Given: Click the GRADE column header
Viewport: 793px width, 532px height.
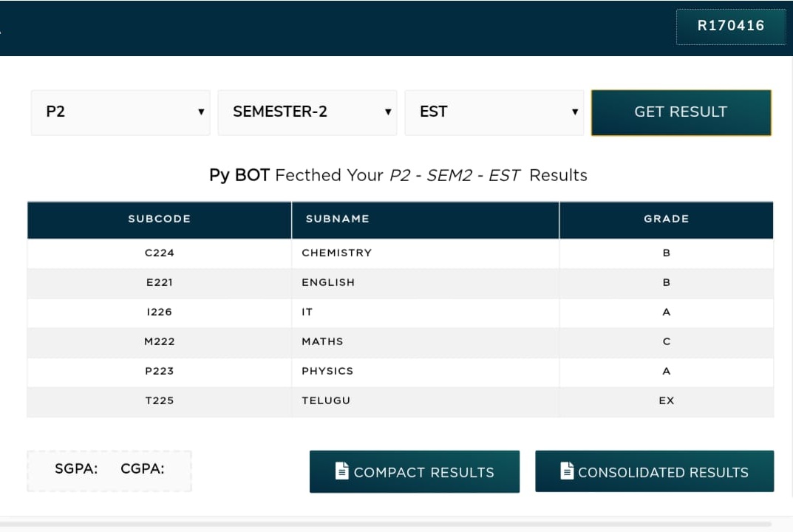Looking at the screenshot, I should (x=667, y=219).
